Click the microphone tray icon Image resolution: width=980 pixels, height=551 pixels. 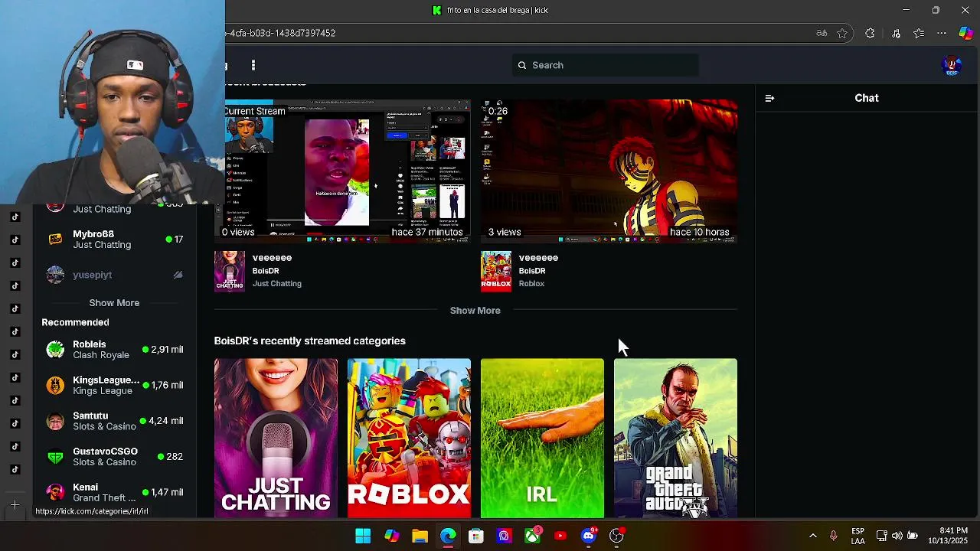[834, 536]
